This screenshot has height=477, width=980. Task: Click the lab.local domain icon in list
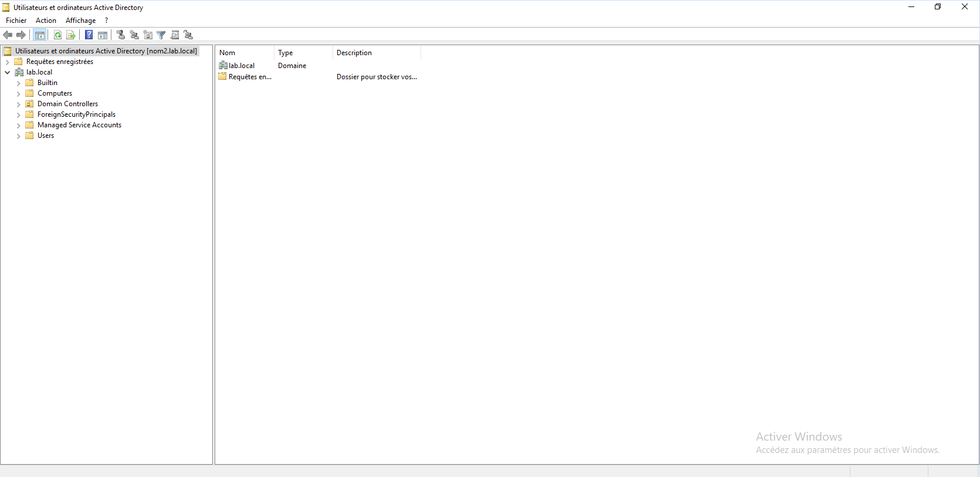223,66
